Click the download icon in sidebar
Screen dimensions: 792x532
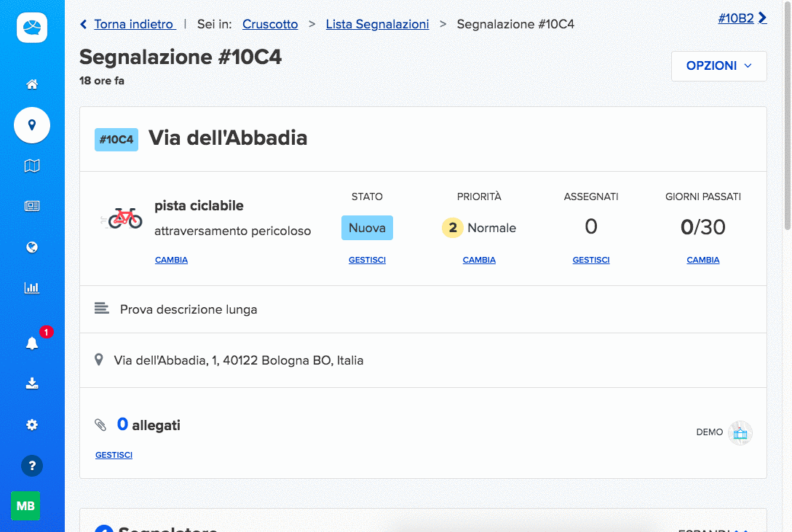(x=32, y=384)
